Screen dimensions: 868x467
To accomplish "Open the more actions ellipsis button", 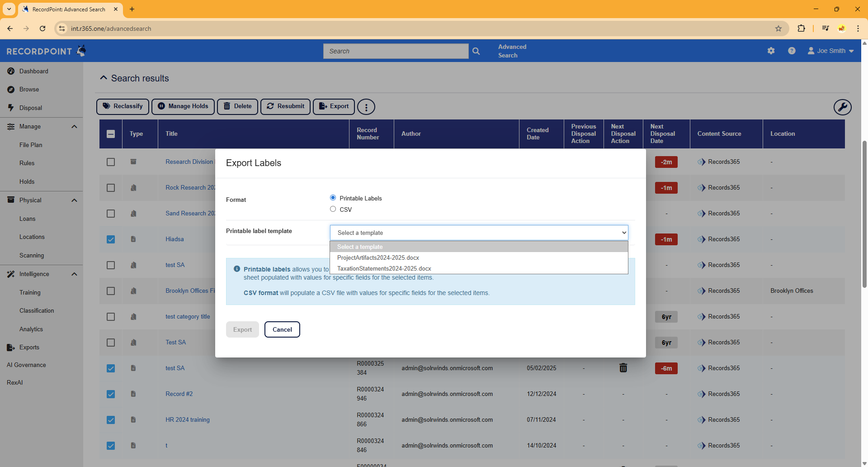I will (x=366, y=107).
